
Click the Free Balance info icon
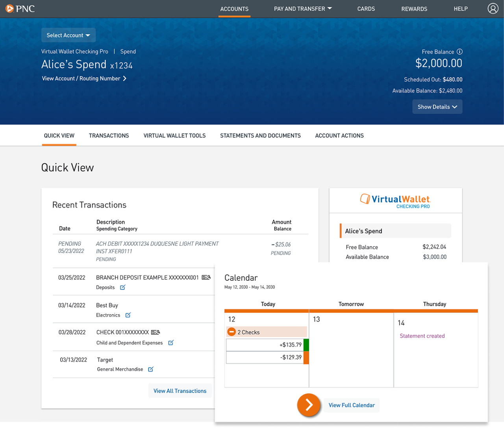[x=460, y=52]
